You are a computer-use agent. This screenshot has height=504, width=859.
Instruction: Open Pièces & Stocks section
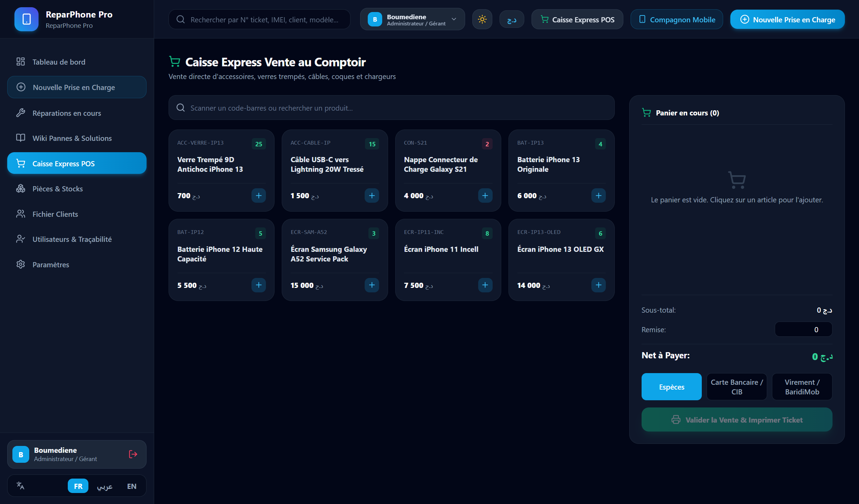[77, 189]
